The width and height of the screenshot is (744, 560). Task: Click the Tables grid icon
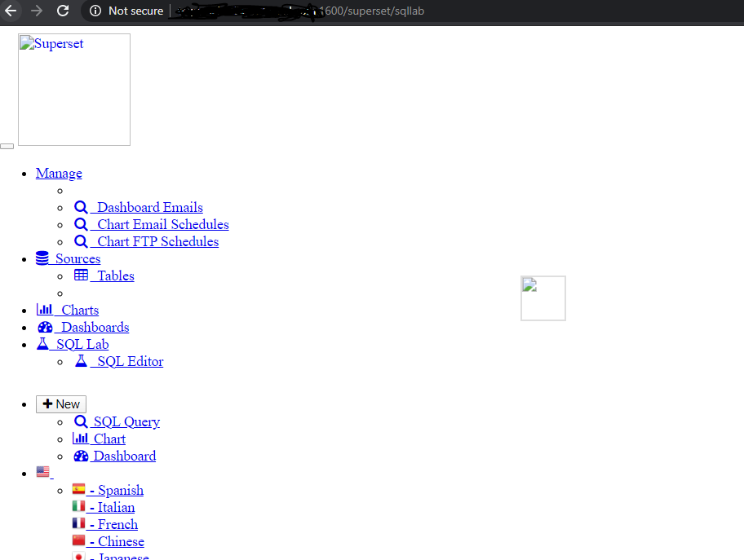pyautogui.click(x=80, y=276)
